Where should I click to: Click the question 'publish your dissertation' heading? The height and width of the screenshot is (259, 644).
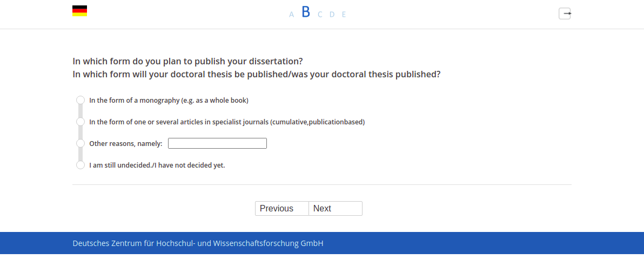click(187, 61)
